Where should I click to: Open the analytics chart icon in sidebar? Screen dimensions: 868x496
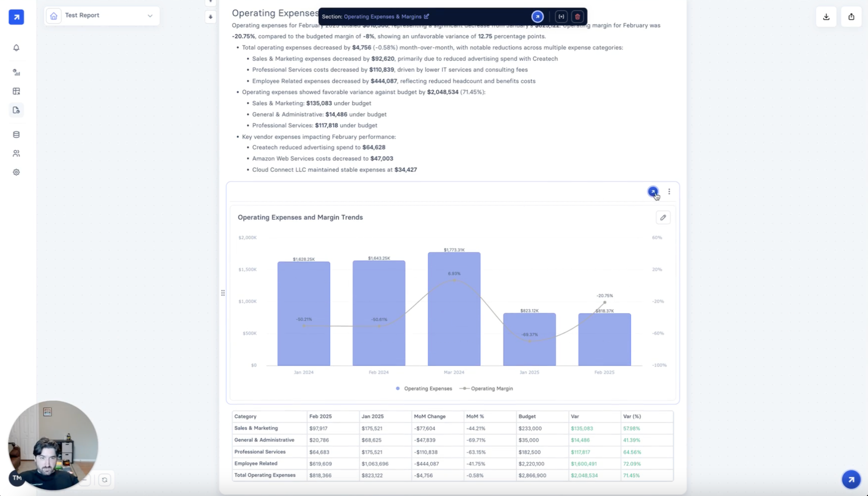(x=16, y=72)
